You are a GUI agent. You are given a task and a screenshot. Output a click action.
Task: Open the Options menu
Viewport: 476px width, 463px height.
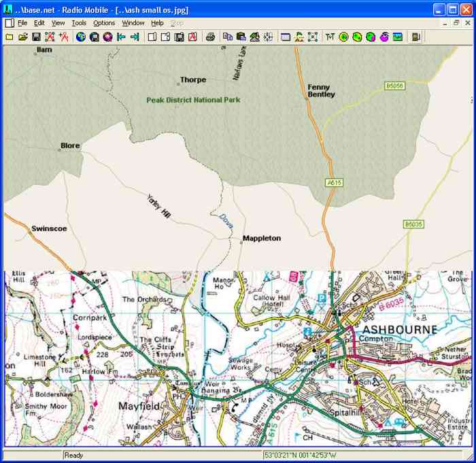pyautogui.click(x=104, y=23)
